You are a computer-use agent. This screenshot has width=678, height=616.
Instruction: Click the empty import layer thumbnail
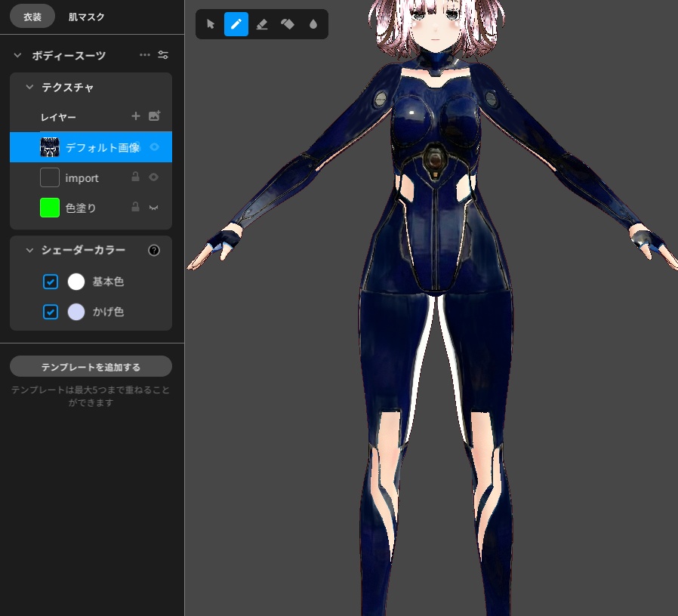pos(50,177)
